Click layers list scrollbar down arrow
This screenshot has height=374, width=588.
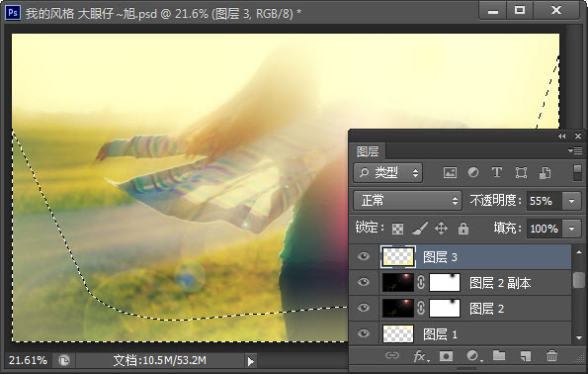(x=579, y=338)
